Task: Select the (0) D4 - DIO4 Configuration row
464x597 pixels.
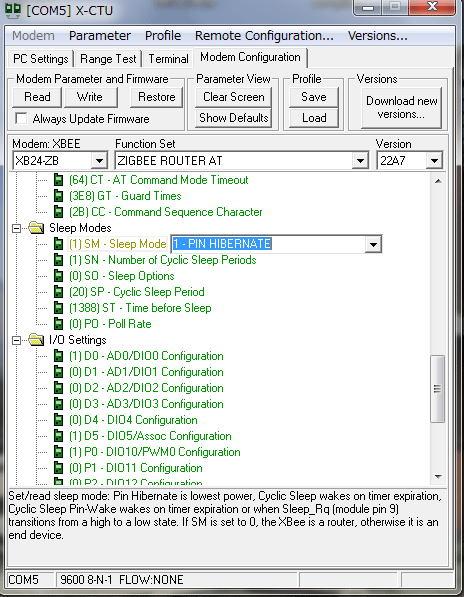Action: pos(133,420)
